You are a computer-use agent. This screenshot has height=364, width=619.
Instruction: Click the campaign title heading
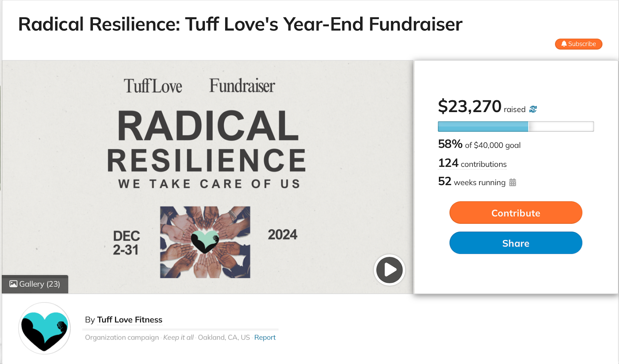click(240, 24)
